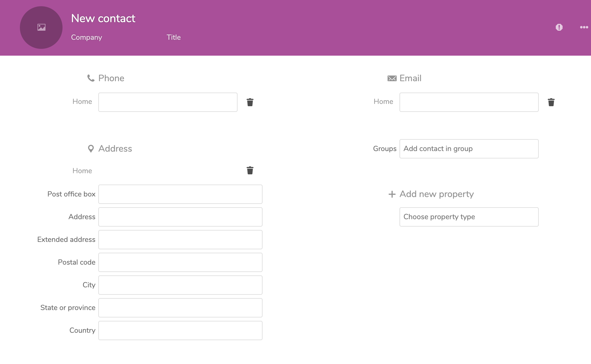Image resolution: width=591 pixels, height=364 pixels.
Task: Open the Home type selector for Phone
Action: tap(82, 102)
